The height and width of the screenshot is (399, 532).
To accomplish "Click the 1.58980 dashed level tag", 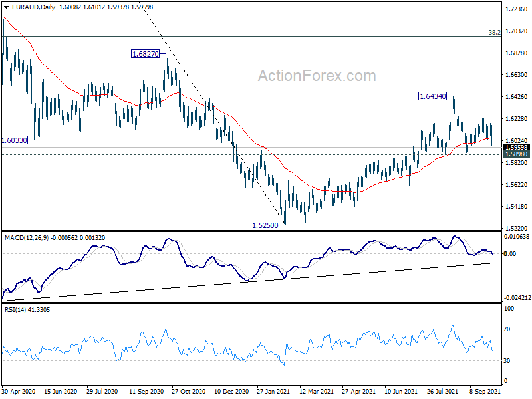I will tap(516, 154).
